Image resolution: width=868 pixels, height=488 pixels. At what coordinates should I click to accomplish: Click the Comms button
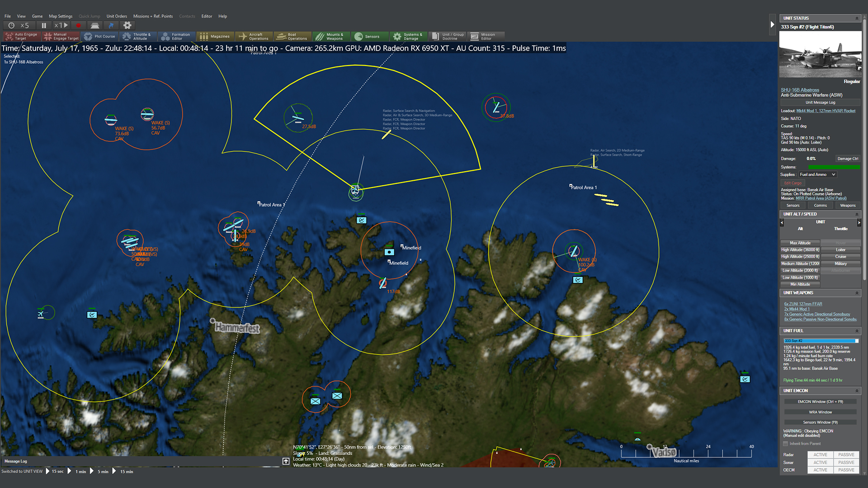coord(820,206)
